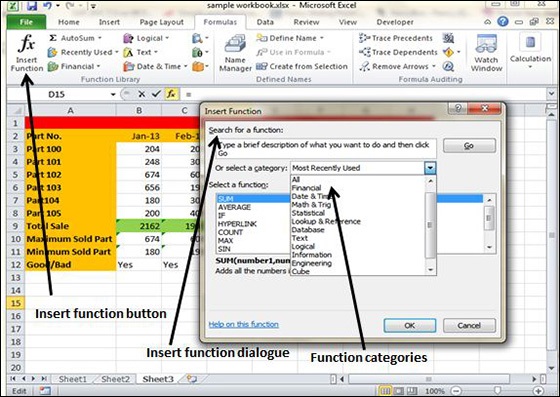Viewport: 560px width, 397px height.
Task: Click Remove Arrows
Action: [398, 66]
